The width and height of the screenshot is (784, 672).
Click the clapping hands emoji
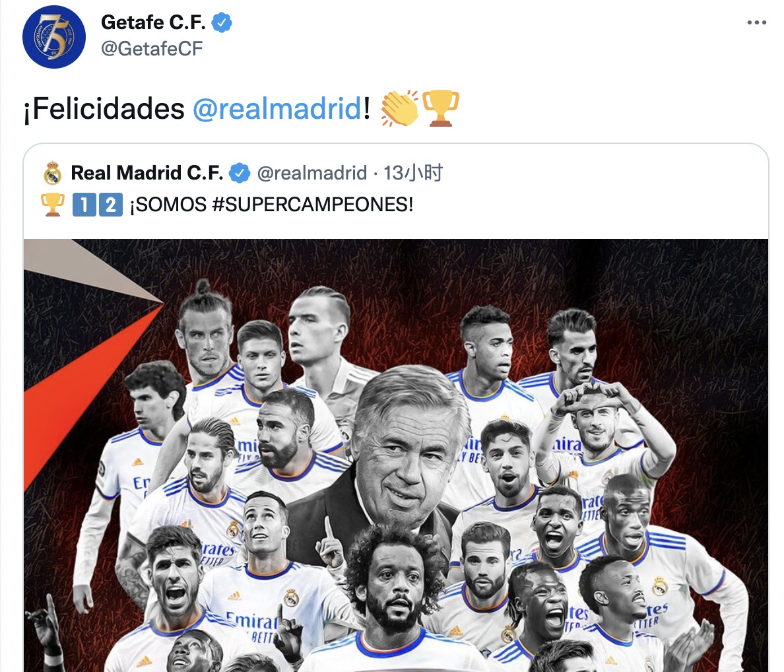(399, 108)
